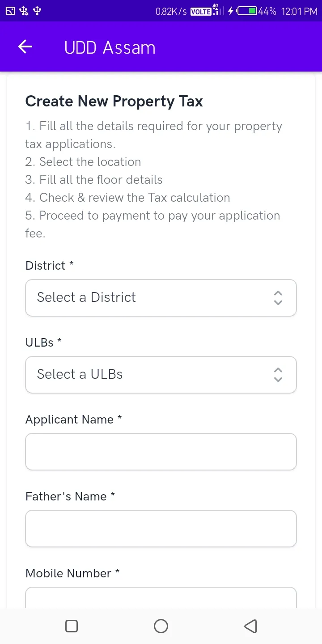Tap the back arrow in the header
The image size is (322, 644).
tap(25, 47)
